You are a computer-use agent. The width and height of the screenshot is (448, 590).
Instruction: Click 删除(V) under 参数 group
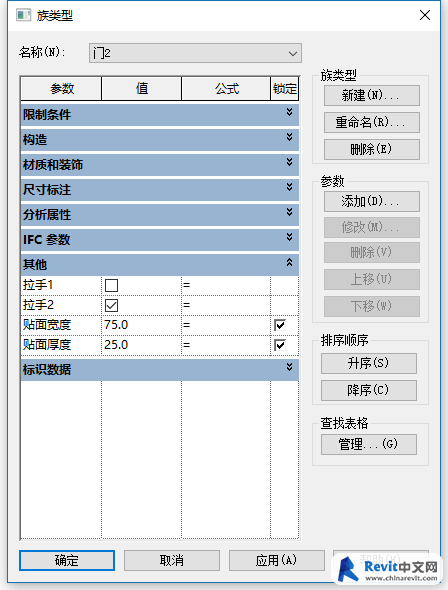point(372,252)
